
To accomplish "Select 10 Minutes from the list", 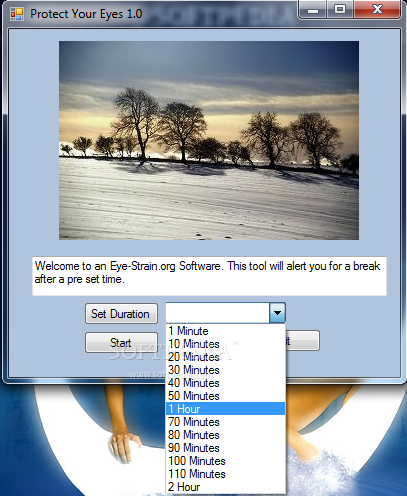I will (x=225, y=344).
